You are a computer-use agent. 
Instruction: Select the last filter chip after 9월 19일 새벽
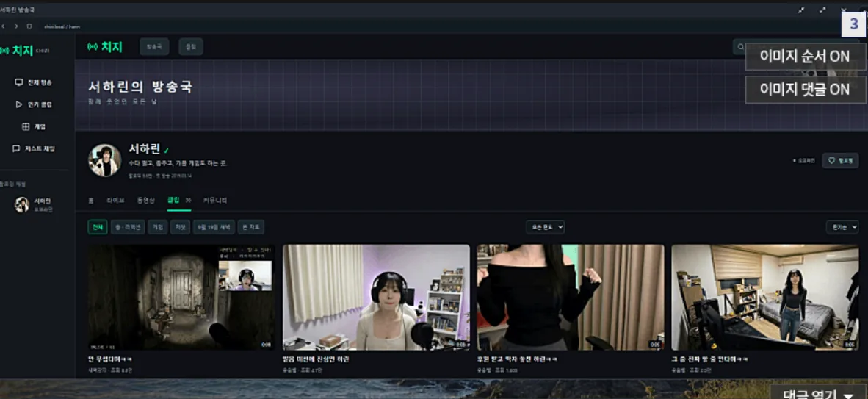[250, 226]
